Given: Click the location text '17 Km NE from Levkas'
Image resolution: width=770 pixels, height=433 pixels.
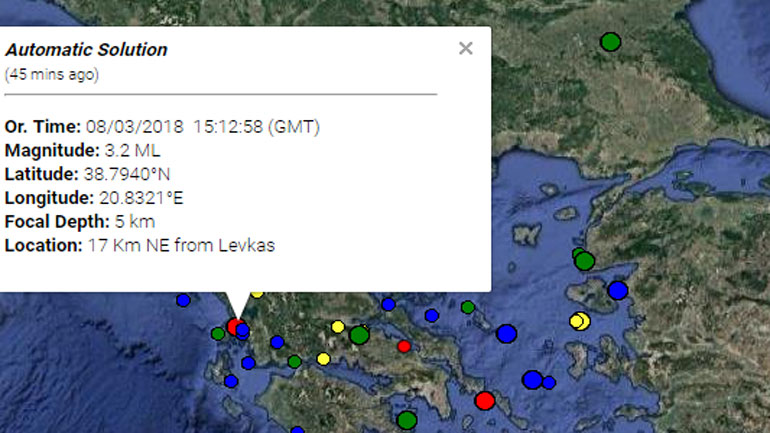Looking at the screenshot, I should (181, 245).
